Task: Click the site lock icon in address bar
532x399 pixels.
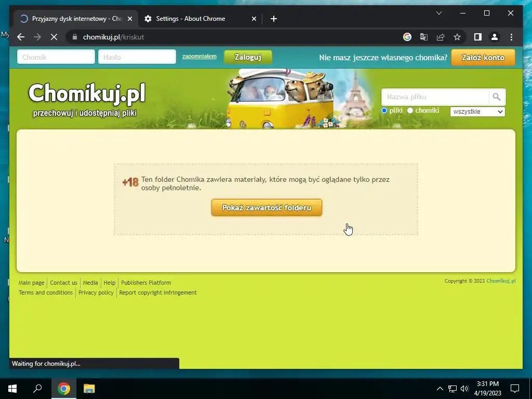Action: 75,37
